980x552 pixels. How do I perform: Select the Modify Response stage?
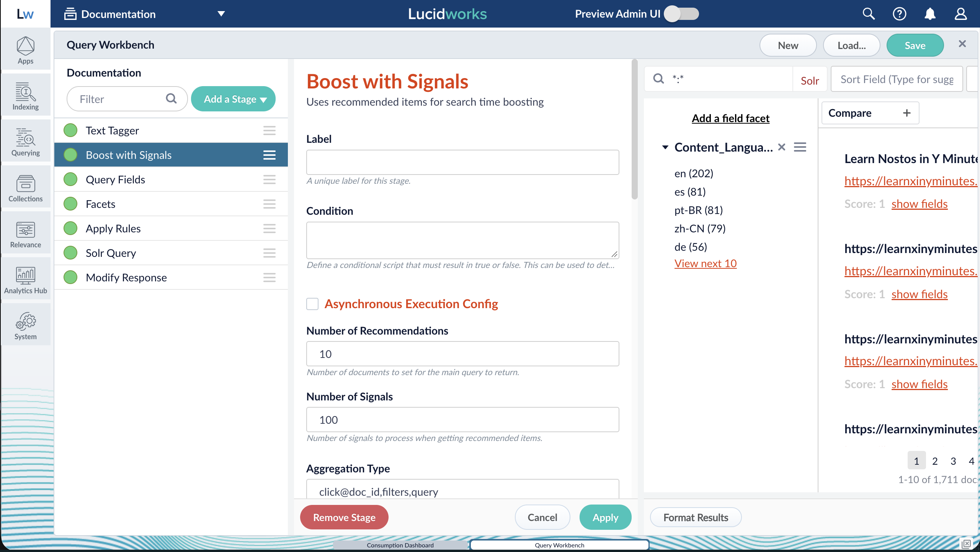click(x=171, y=278)
